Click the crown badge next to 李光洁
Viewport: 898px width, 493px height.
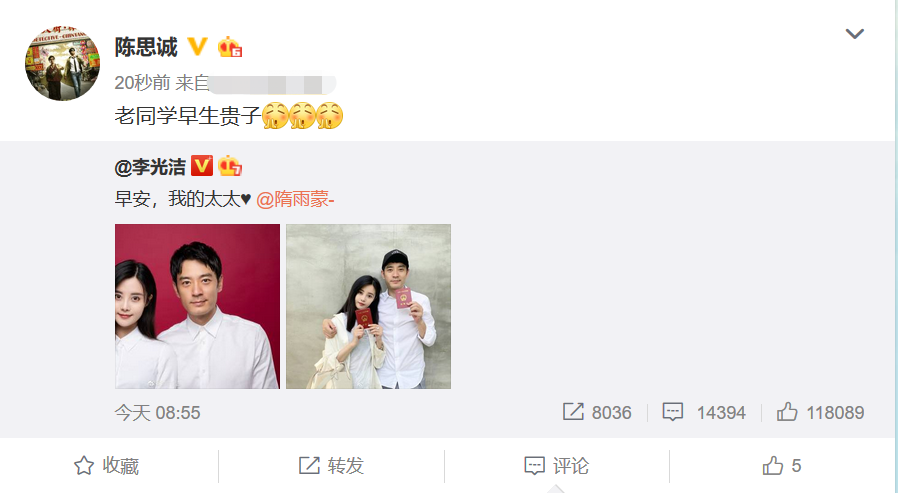point(230,166)
